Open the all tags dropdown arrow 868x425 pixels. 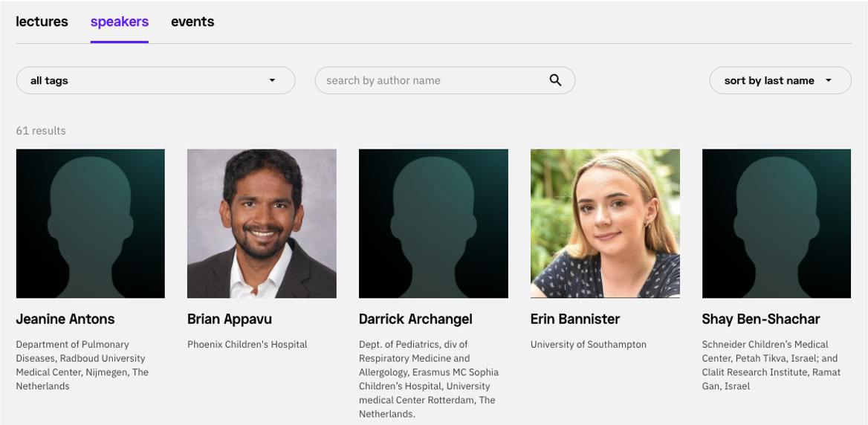click(x=272, y=80)
